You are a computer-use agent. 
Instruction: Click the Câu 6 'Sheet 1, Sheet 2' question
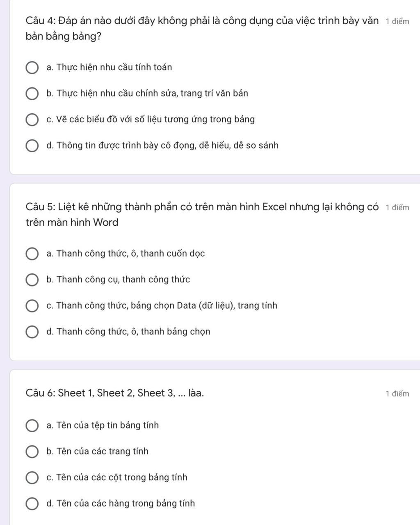(114, 393)
